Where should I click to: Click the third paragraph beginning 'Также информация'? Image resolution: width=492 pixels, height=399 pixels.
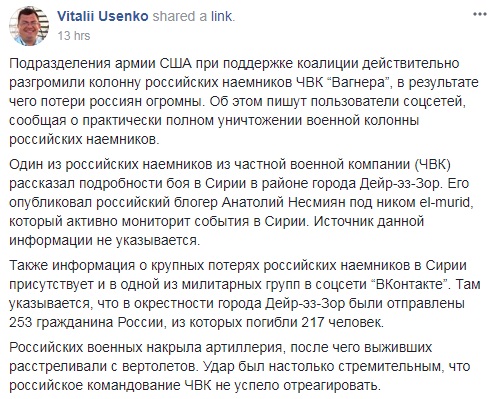coord(245,294)
